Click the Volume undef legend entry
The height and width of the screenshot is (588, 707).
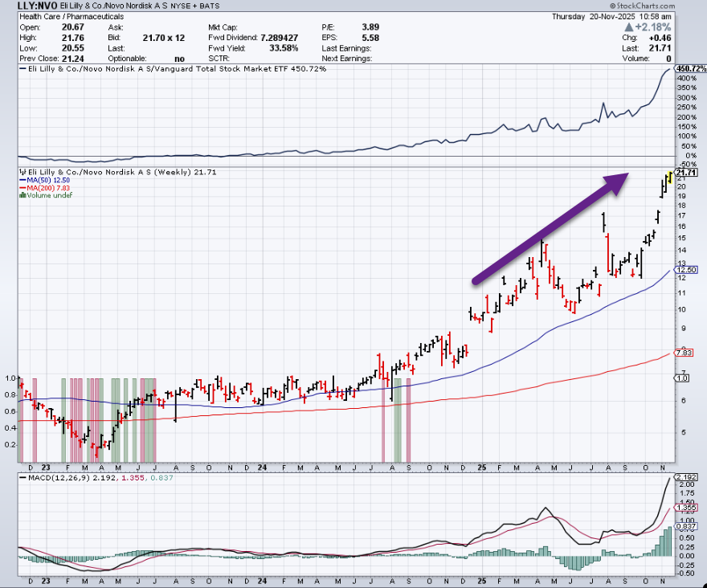click(x=48, y=195)
